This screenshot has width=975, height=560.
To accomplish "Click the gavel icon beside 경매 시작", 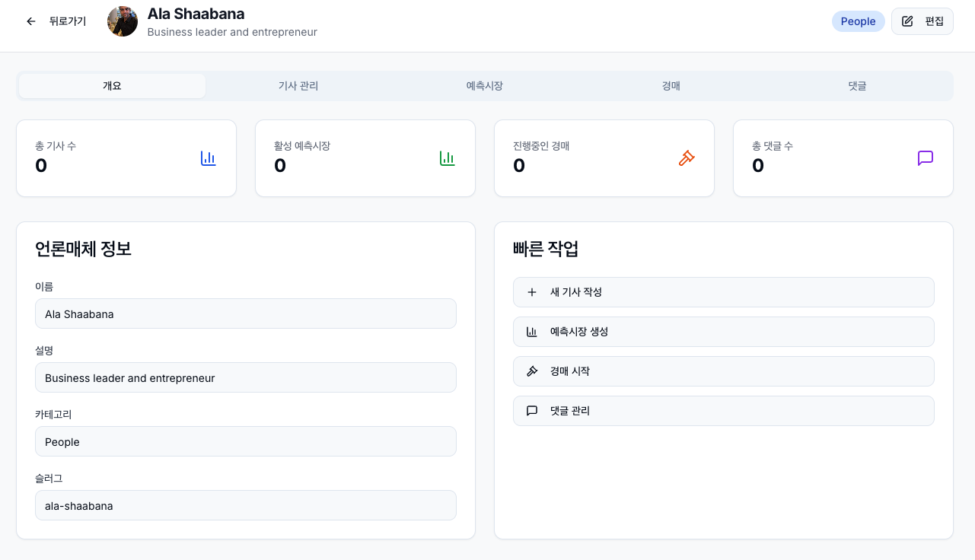I will point(532,371).
